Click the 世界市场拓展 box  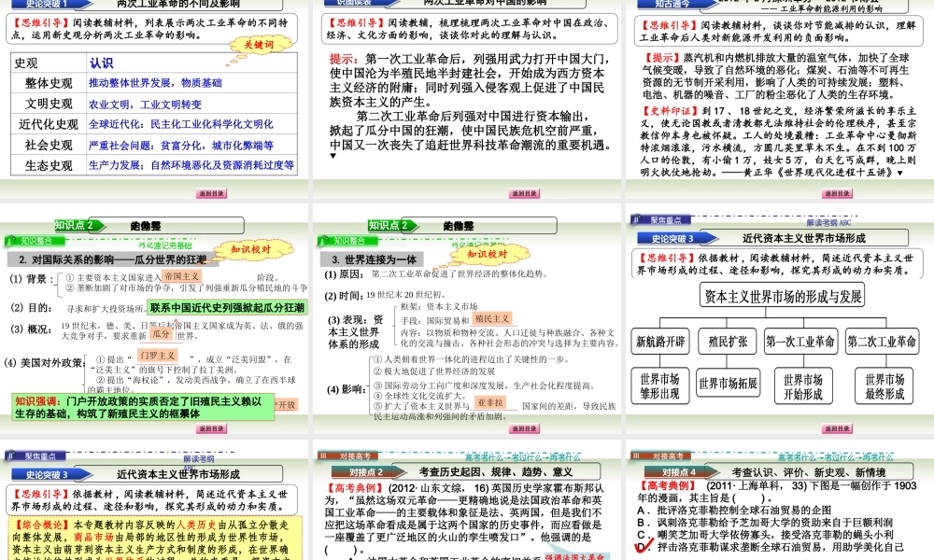click(728, 384)
